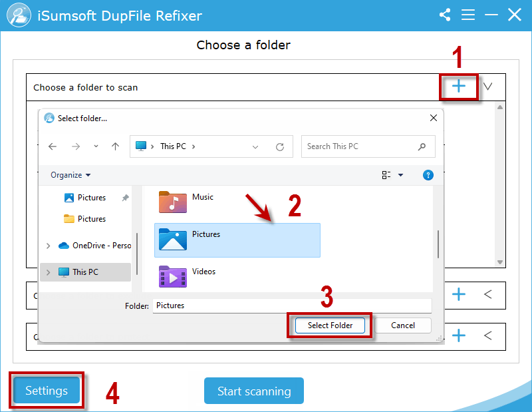Viewport: 532px width, 412px height.
Task: Open recent locations dropdown arrow
Action: (96, 146)
